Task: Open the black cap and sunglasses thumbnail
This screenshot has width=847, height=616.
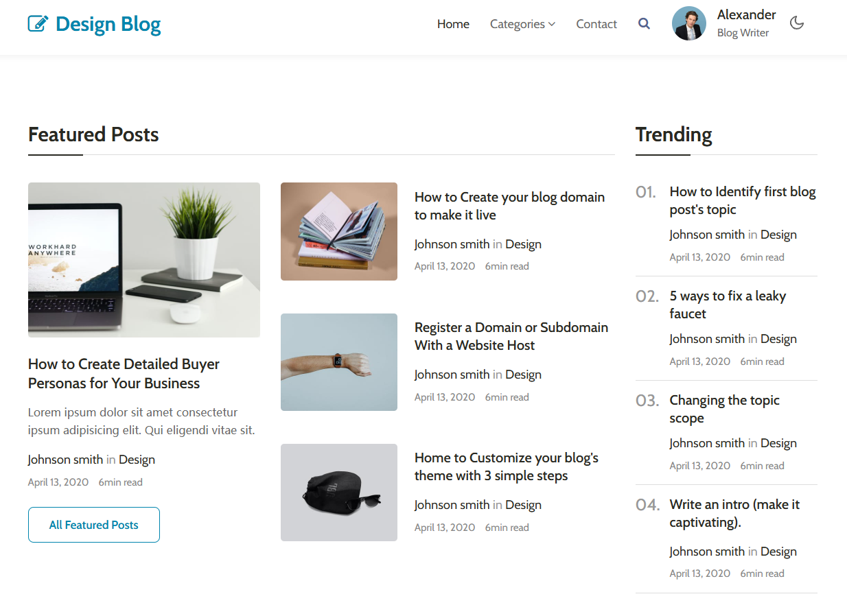Action: tap(339, 493)
